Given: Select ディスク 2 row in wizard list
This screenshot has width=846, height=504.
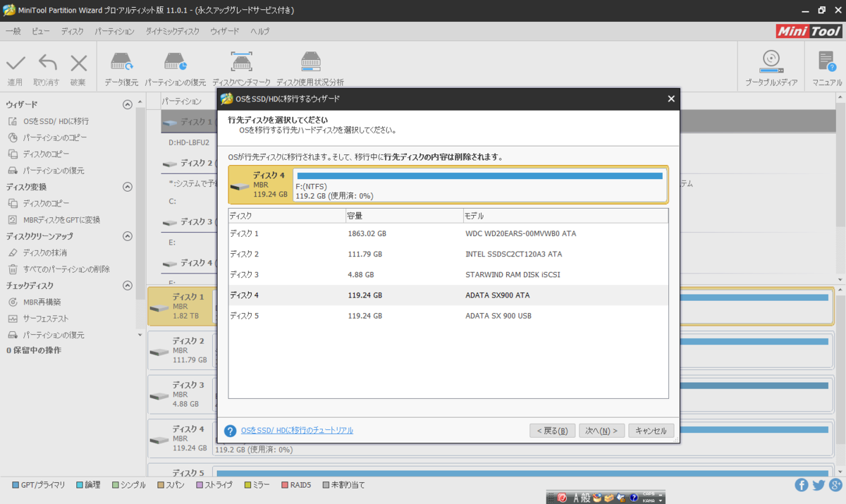Looking at the screenshot, I should [448, 254].
